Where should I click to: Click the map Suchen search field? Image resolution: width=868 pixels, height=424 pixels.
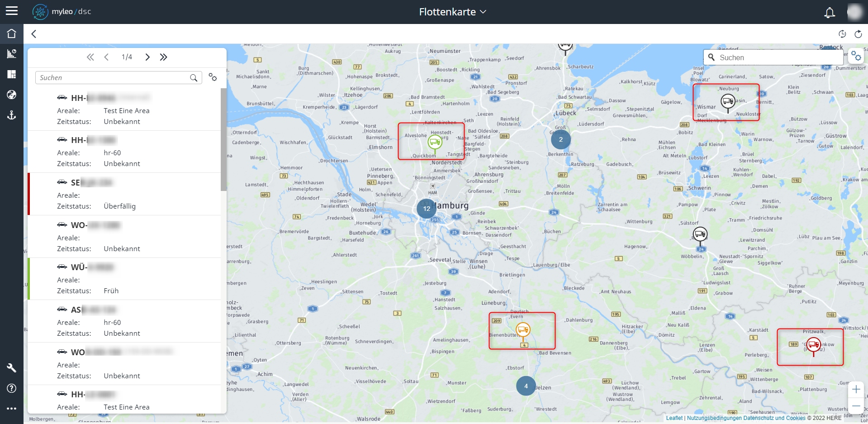[x=773, y=57]
